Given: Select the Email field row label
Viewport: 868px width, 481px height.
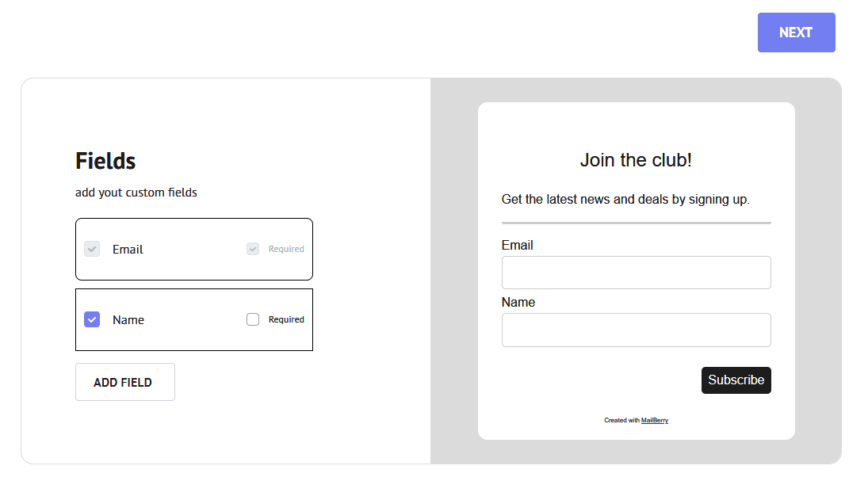Looking at the screenshot, I should click(x=128, y=249).
